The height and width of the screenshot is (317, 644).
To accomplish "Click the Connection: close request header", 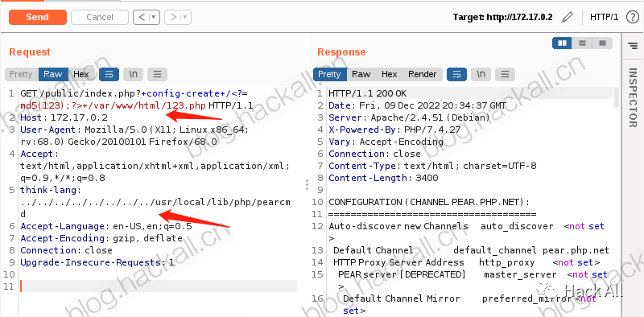I will coord(66,250).
